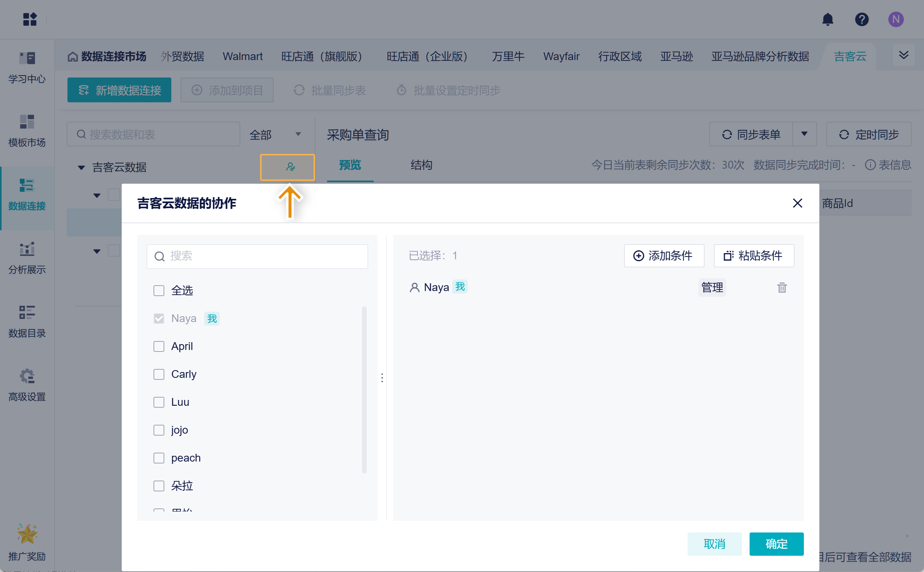This screenshot has height=572, width=924.
Task: Click the 确定 button
Action: click(x=776, y=544)
